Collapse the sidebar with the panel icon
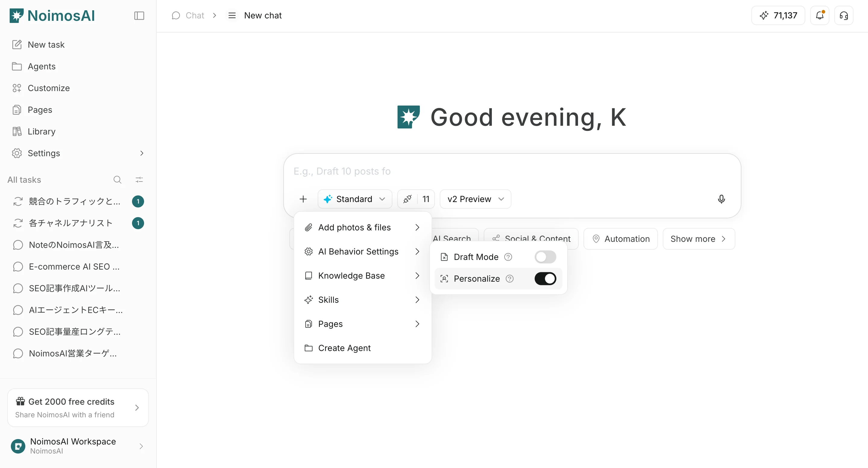868x468 pixels. pos(139,15)
